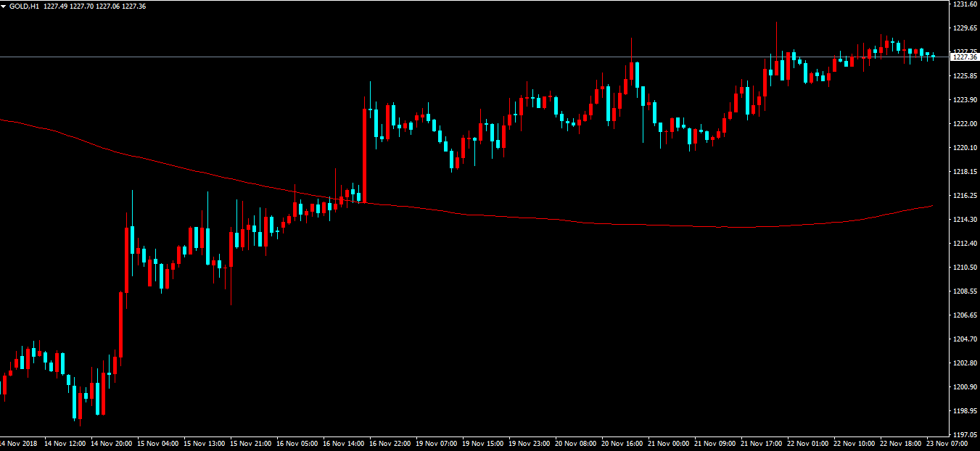Click the 19 Nov 23:00 time label
Screen dimensions: 980x451
tap(529, 443)
